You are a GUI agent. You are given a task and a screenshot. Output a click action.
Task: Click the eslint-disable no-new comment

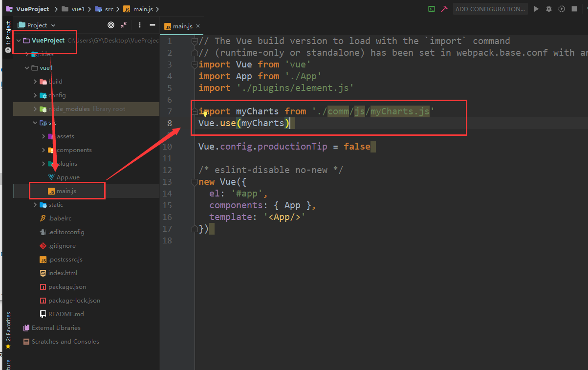[271, 170]
